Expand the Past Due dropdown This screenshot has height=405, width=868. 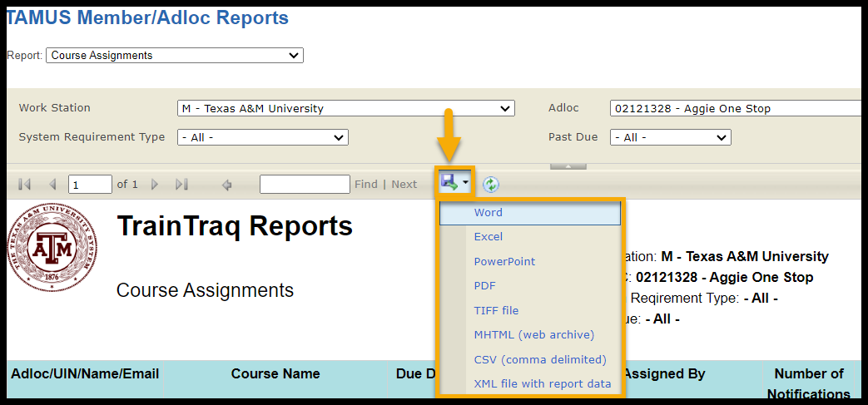point(670,137)
